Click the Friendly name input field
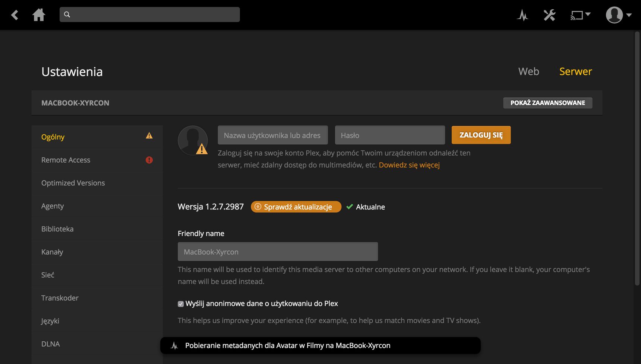The width and height of the screenshot is (641, 364). 278,252
